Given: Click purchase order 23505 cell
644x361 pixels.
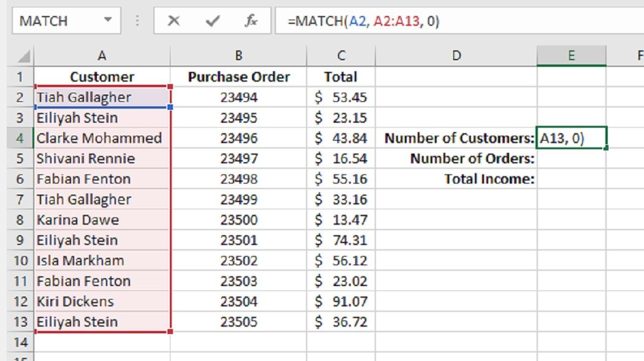Looking at the screenshot, I should coord(238,322).
